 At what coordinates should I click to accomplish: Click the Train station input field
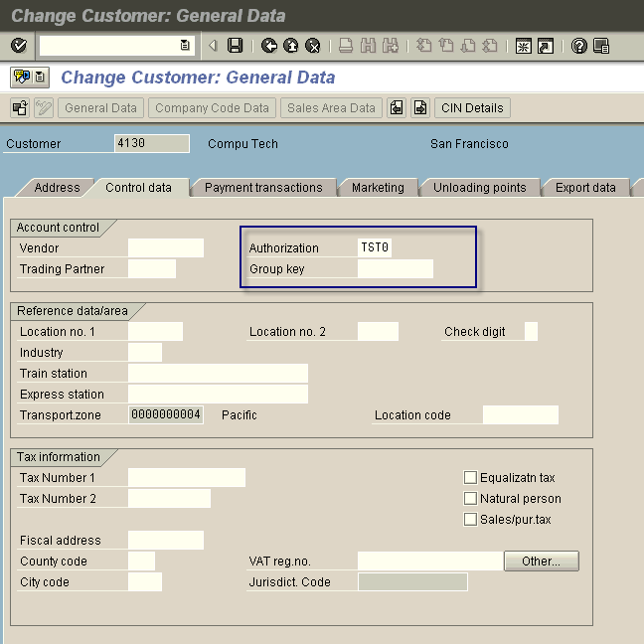[218, 374]
